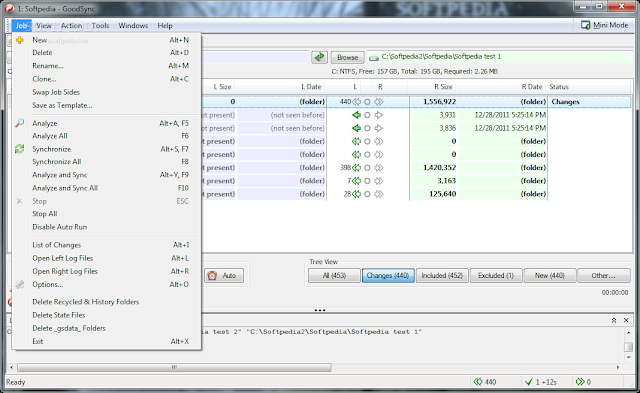Click the drive icon beside right folder path
The height and width of the screenshot is (393, 640).
click(373, 58)
